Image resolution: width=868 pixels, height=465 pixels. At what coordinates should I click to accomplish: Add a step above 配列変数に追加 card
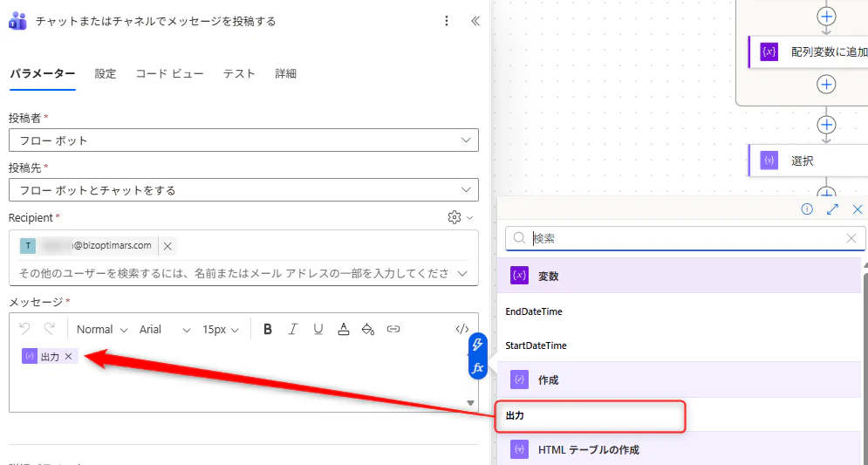click(x=826, y=16)
